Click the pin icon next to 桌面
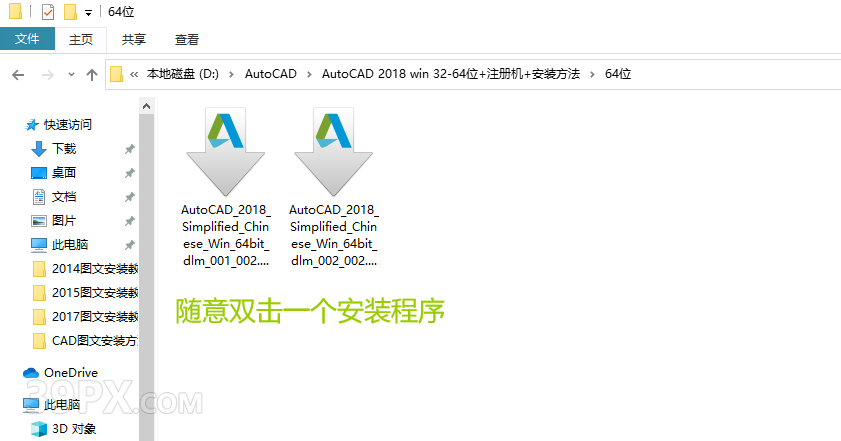The image size is (841, 441). point(129,173)
